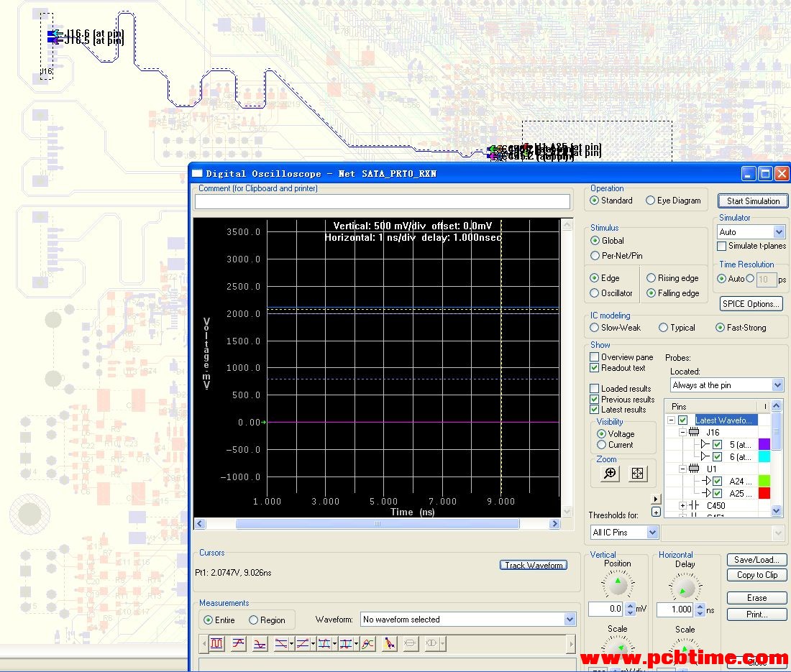The image size is (791, 672).
Task: Uncheck pin A24 waveform checkbox
Action: point(718,481)
